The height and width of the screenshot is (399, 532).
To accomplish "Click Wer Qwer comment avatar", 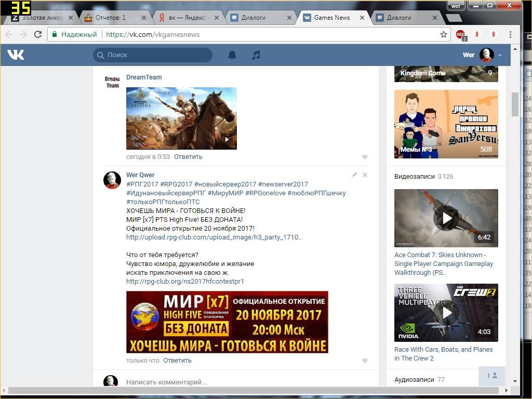I will pos(112,180).
